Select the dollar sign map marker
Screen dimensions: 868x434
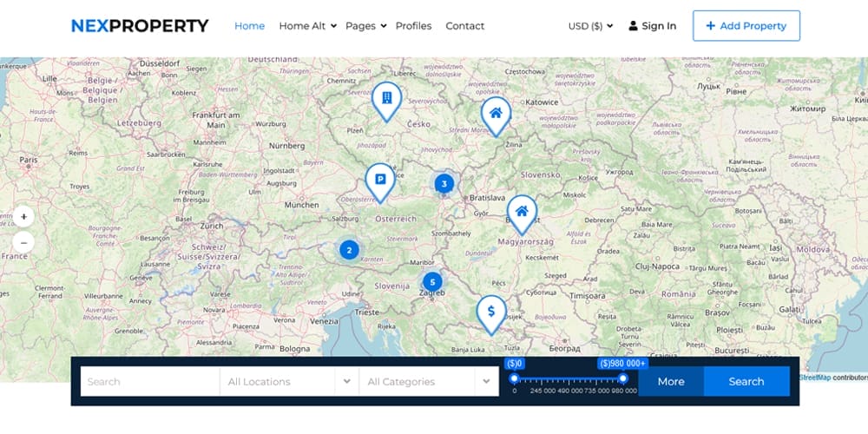(x=491, y=312)
